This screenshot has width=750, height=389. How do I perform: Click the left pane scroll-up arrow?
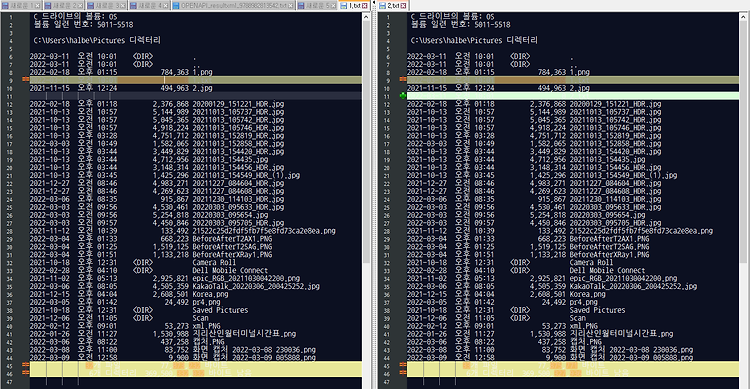tap(366, 17)
